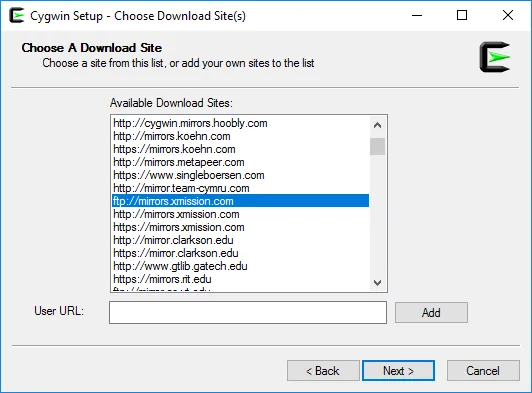The width and height of the screenshot is (532, 393).
Task: Minimize the Cygwin Setup window
Action: click(417, 15)
